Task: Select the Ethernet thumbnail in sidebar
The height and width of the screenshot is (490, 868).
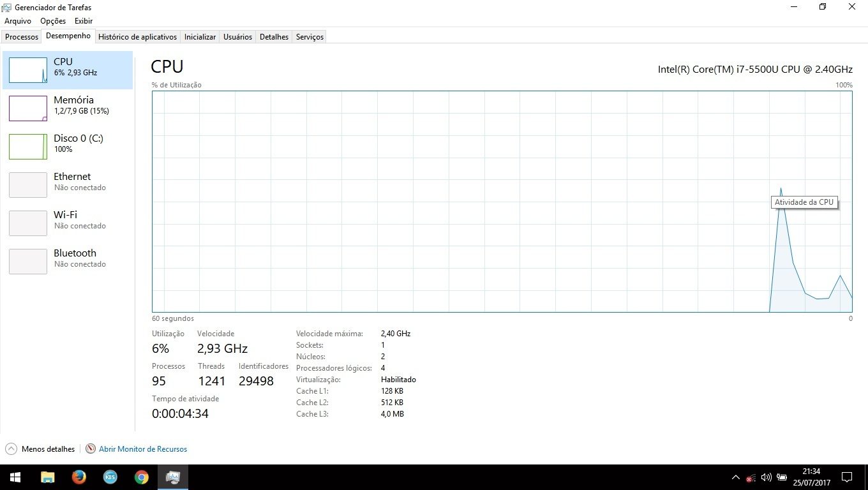Action: click(x=28, y=185)
